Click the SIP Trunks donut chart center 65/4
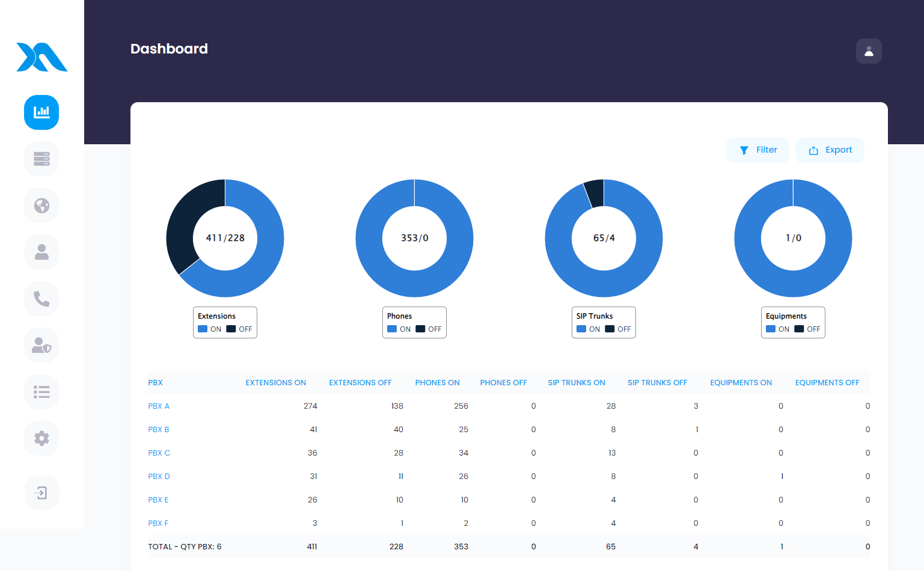This screenshot has height=571, width=924. (x=604, y=238)
